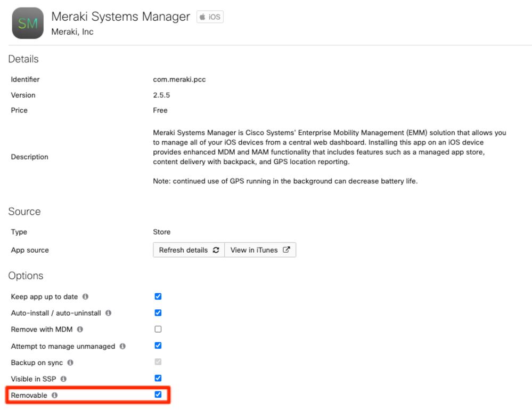Click the com.meraki.pcc identifier text
The image size is (532, 410).
(x=179, y=79)
